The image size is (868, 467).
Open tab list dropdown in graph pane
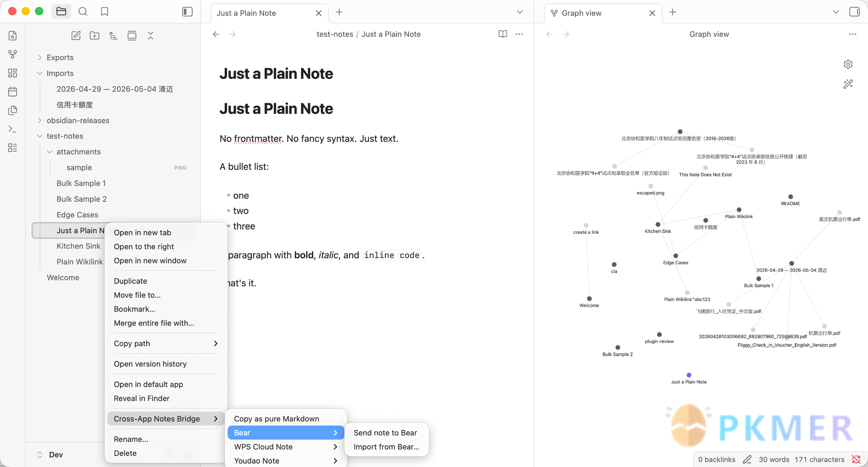coord(836,12)
